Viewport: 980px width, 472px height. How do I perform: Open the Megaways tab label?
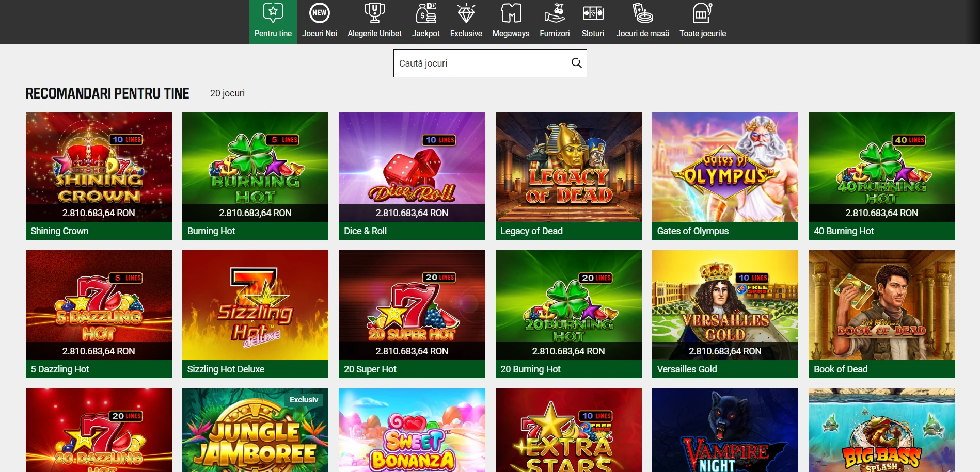pyautogui.click(x=511, y=34)
